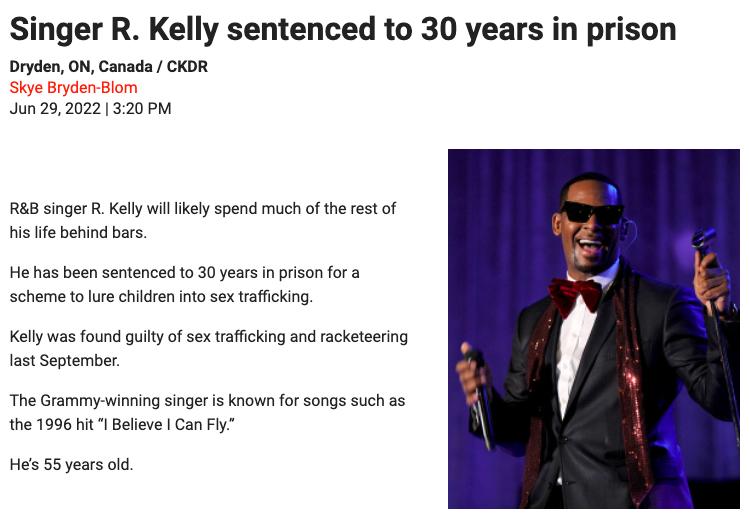
Task: Click the "Jun 29, 2022" publish date
Action: (54, 108)
